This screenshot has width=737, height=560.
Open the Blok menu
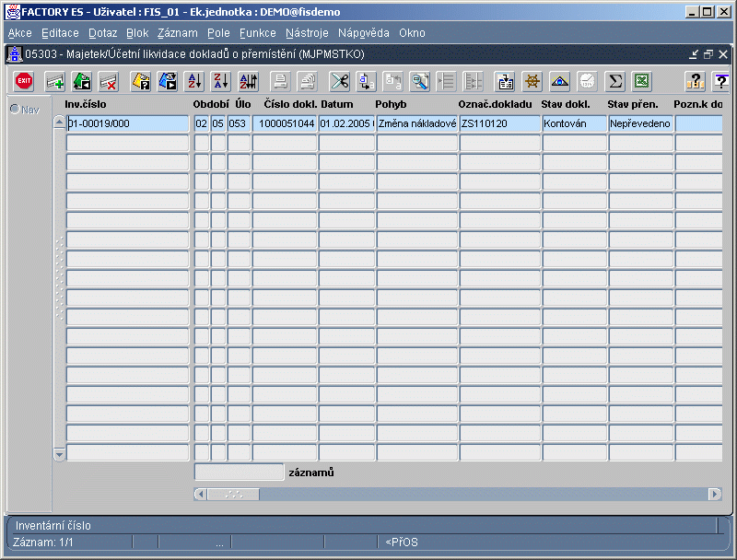(137, 33)
